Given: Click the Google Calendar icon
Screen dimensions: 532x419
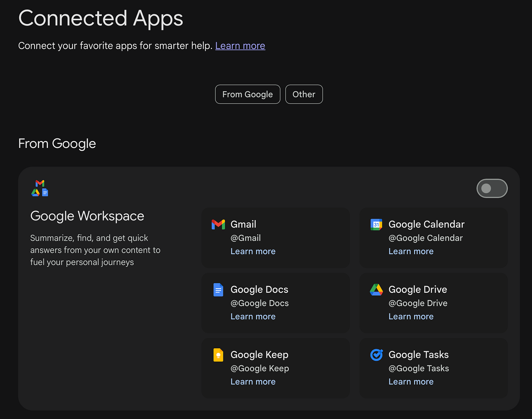Looking at the screenshot, I should (x=376, y=224).
